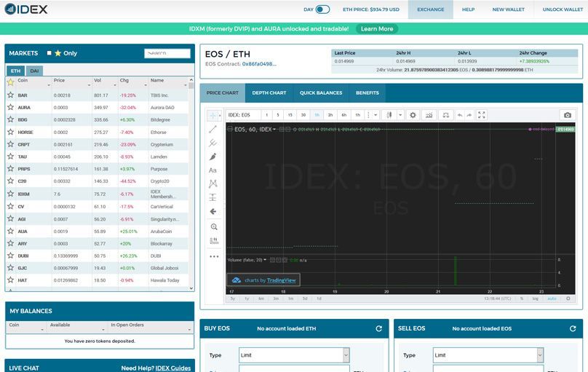Click the back arrow tool in chart sidebar

point(213,212)
